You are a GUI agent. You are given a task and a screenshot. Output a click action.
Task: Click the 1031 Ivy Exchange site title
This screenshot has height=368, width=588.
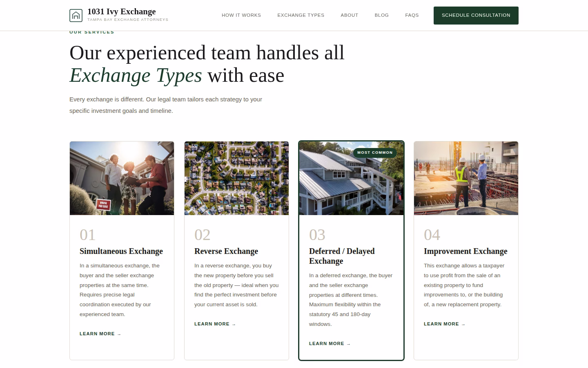(121, 11)
